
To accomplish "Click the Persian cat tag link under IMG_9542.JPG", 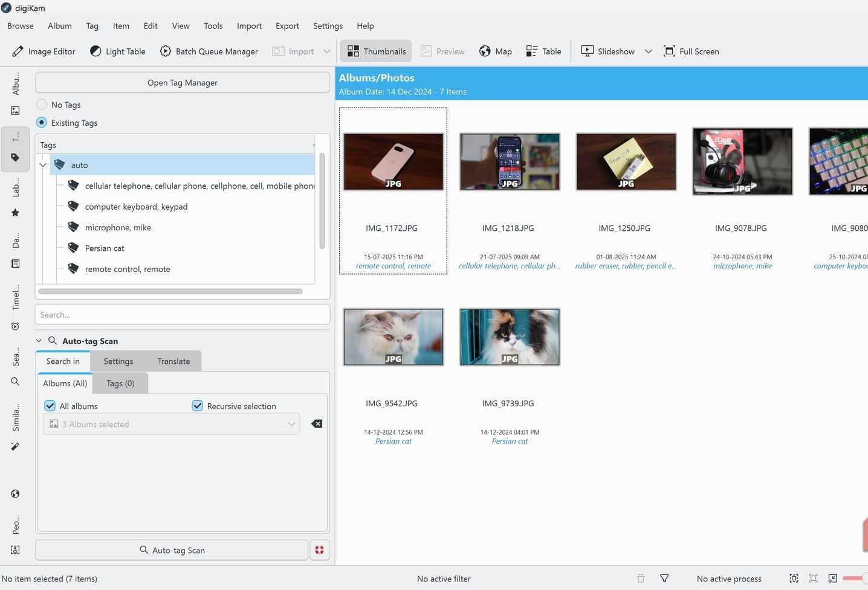I will (393, 441).
